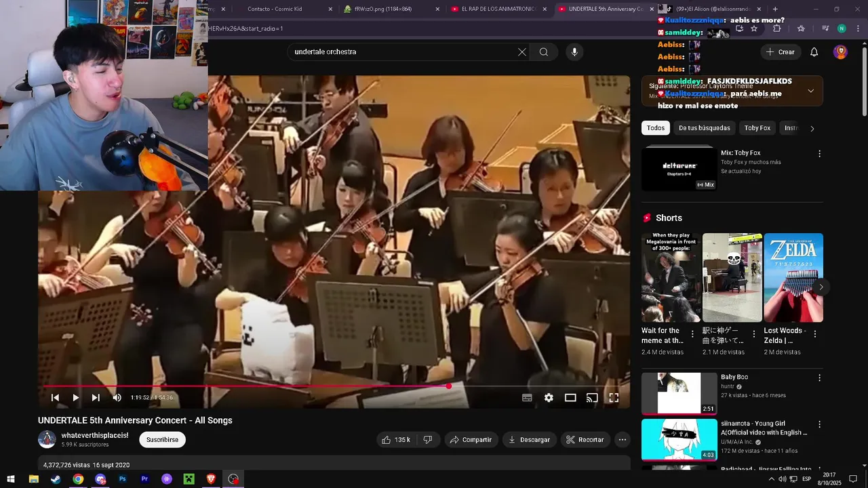Open Windows Start menu
This screenshot has height=488, width=868.
coord(11,479)
